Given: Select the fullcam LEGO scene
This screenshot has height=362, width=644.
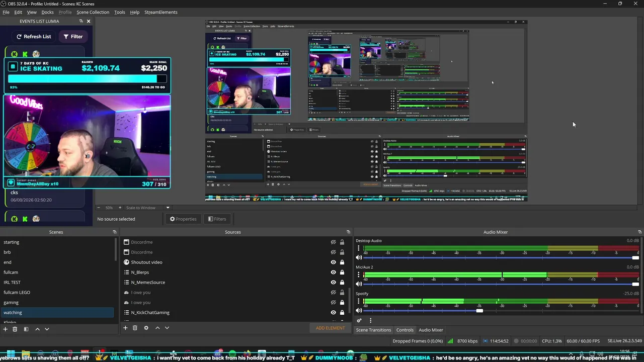Looking at the screenshot, I should click(x=57, y=293).
